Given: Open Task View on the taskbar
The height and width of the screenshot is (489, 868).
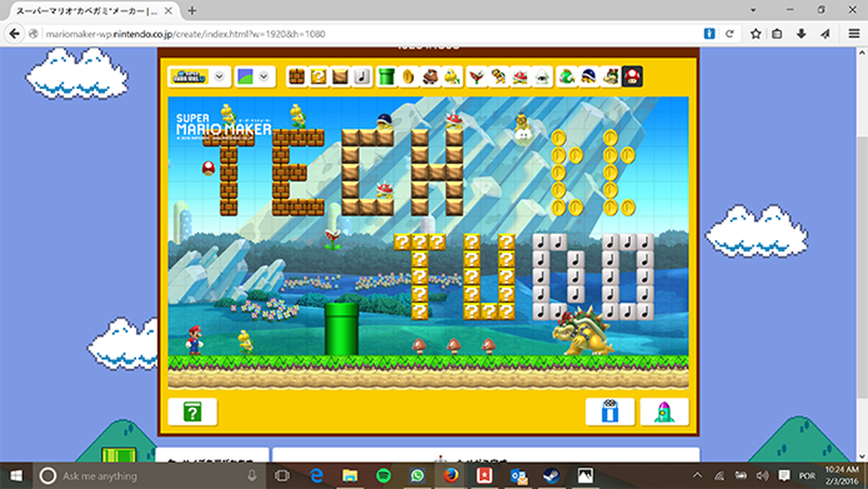Looking at the screenshot, I should [x=282, y=476].
